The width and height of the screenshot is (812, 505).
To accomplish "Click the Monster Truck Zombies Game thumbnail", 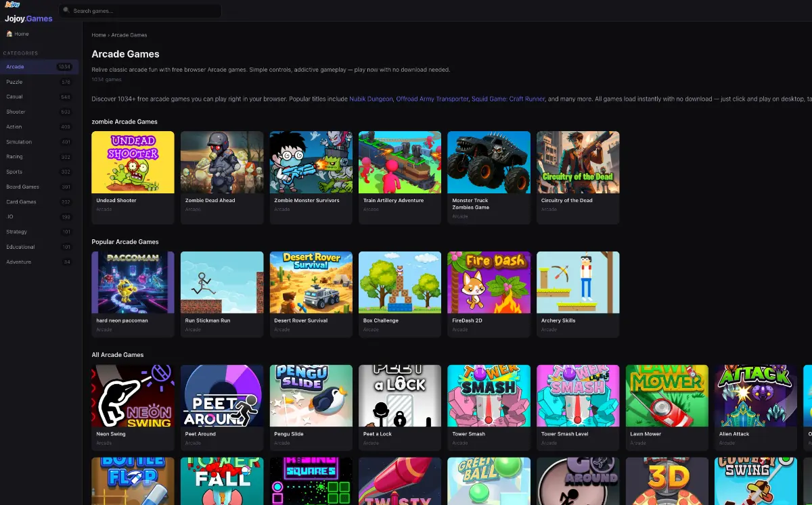I will (x=489, y=162).
